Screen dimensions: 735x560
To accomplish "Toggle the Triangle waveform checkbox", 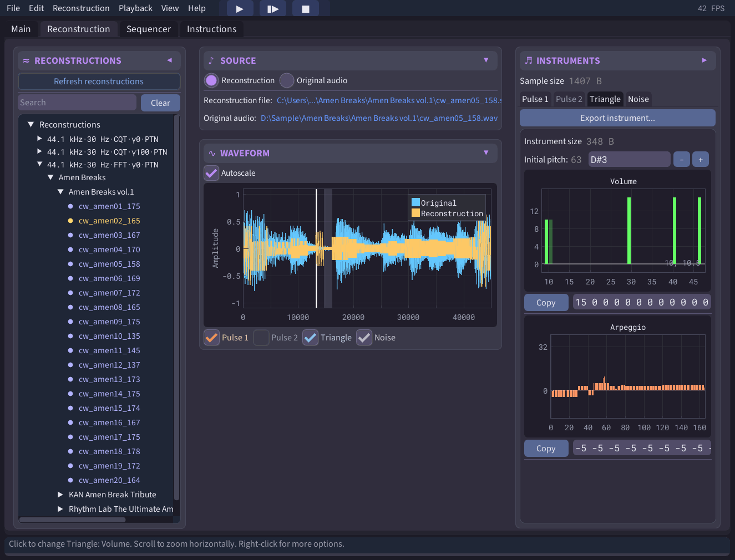I will coord(311,338).
